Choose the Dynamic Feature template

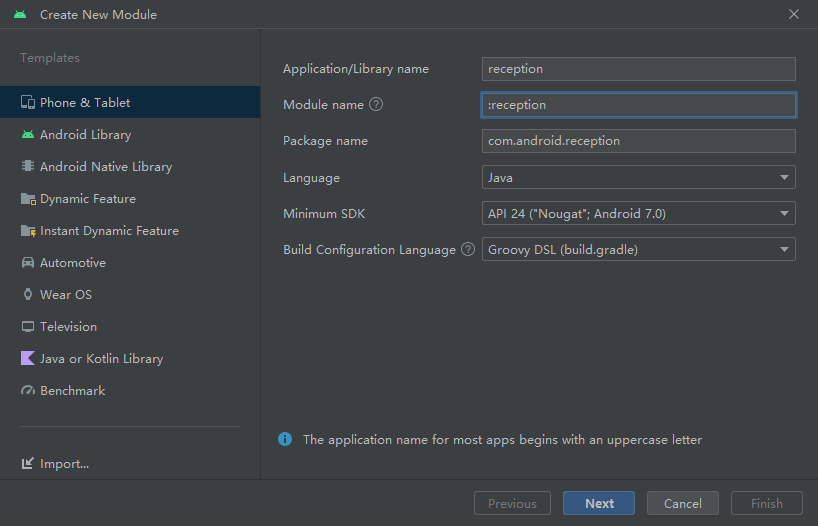click(x=87, y=199)
